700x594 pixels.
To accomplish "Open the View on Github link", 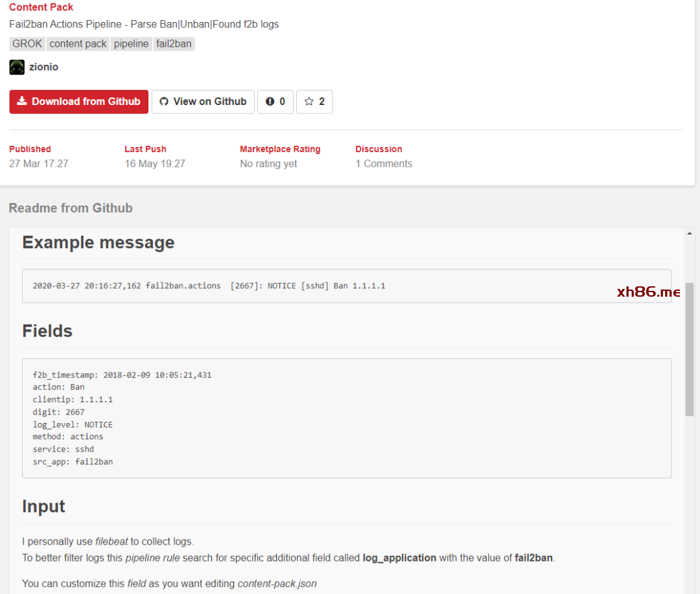I will (203, 102).
